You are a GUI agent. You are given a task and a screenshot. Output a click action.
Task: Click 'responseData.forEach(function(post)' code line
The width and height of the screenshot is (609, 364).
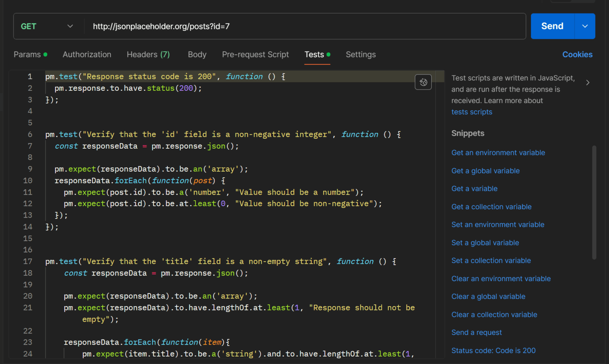click(140, 180)
